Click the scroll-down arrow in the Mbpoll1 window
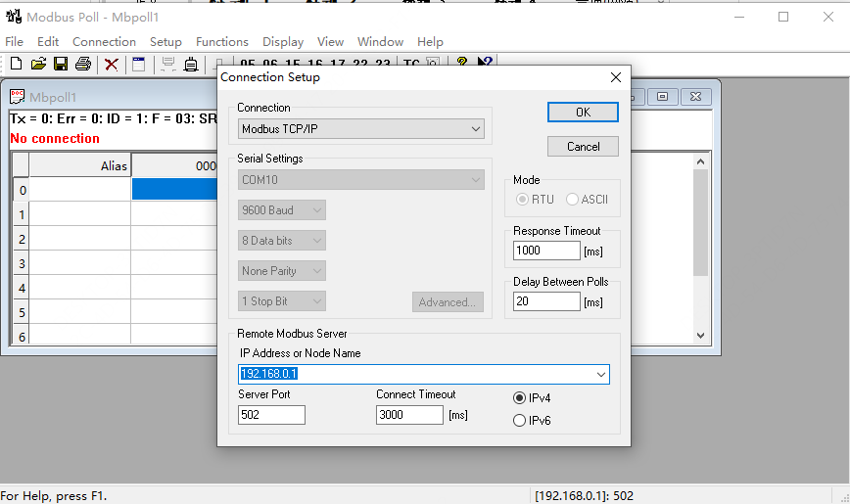 [x=700, y=336]
